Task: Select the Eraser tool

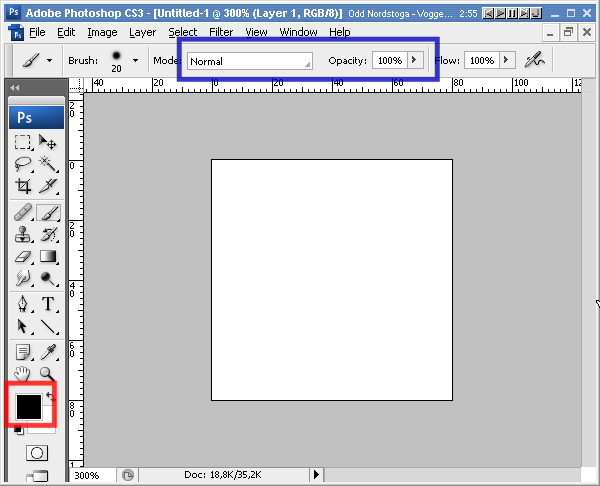Action: pyautogui.click(x=23, y=256)
